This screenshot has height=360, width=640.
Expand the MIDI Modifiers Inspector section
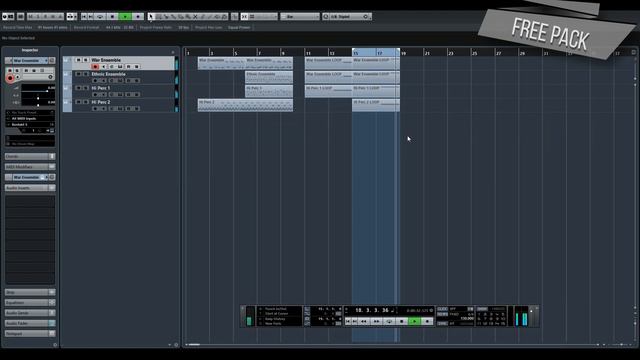[x=30, y=167]
